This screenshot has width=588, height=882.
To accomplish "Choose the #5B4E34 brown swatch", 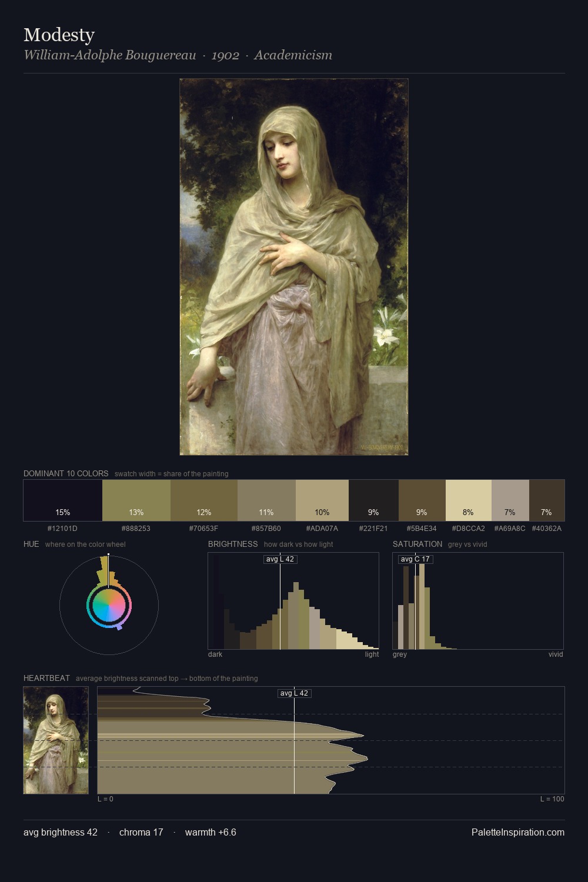I will click(x=422, y=500).
